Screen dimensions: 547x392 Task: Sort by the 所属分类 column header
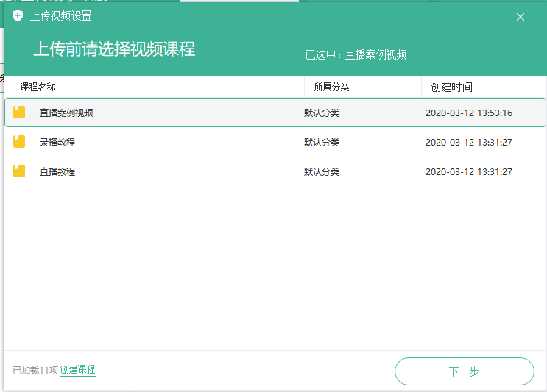tap(331, 87)
